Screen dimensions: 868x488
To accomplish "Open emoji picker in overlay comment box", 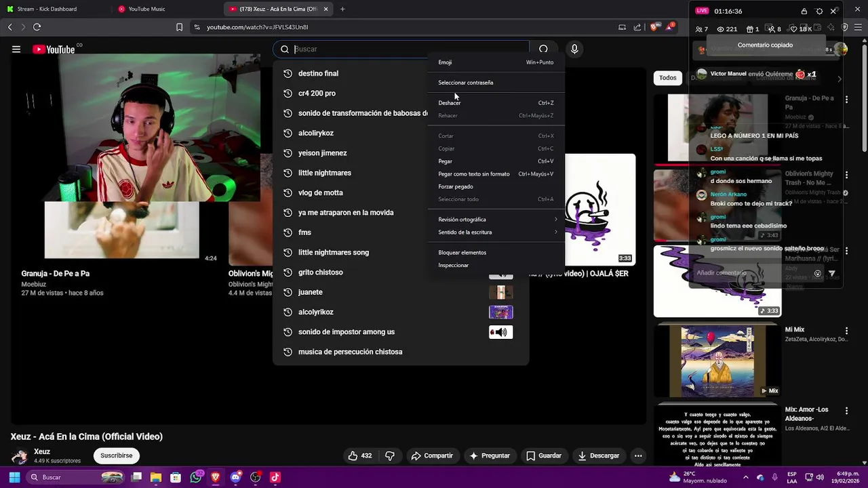I will (818, 273).
